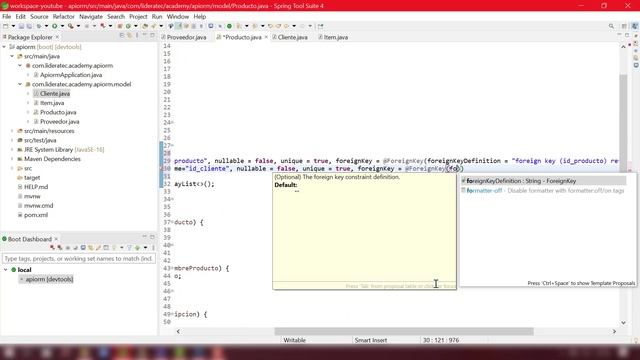640x360 pixels.
Task: Debug the selected app in Boot Dashboard
Action: [60, 248]
